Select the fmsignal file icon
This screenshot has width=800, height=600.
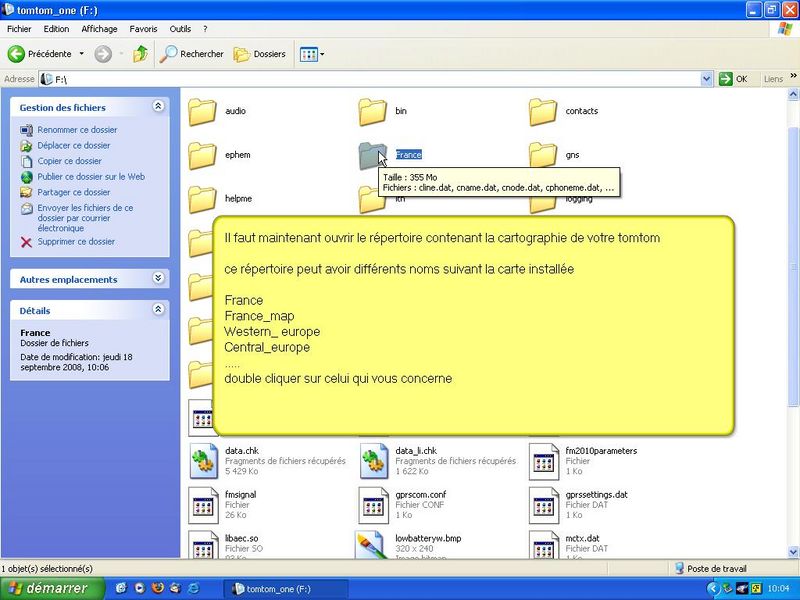point(204,505)
